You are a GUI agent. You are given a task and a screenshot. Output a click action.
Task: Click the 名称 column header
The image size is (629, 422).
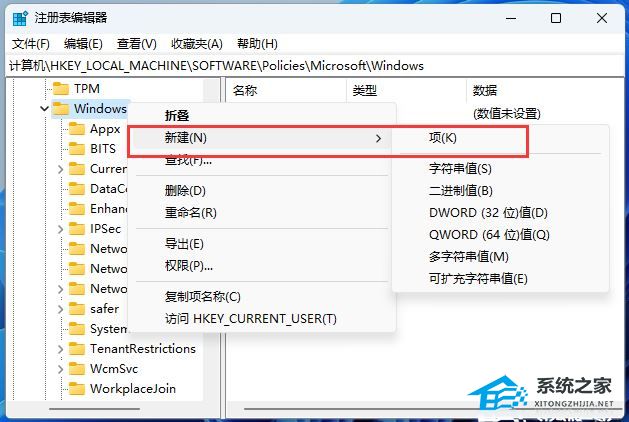tap(286, 90)
